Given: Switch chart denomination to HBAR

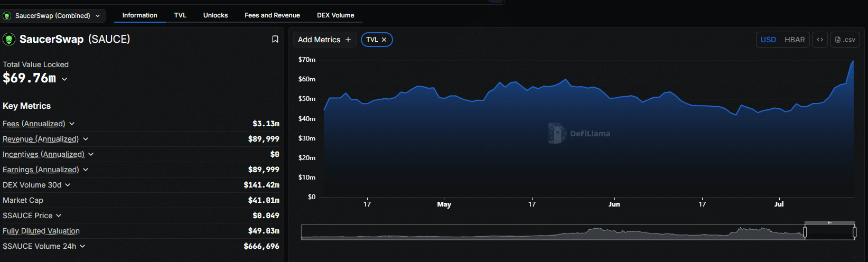Looking at the screenshot, I should coord(794,40).
